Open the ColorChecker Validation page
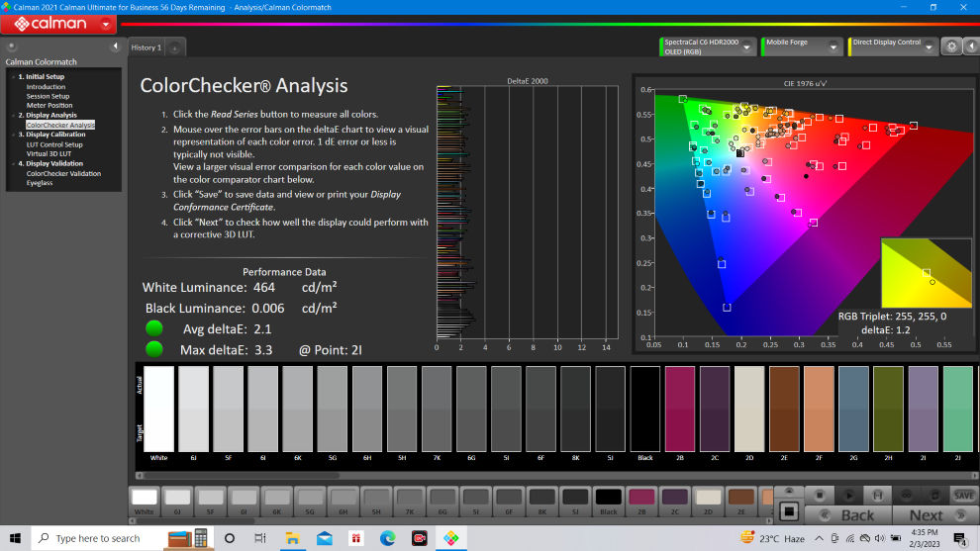 coord(63,174)
